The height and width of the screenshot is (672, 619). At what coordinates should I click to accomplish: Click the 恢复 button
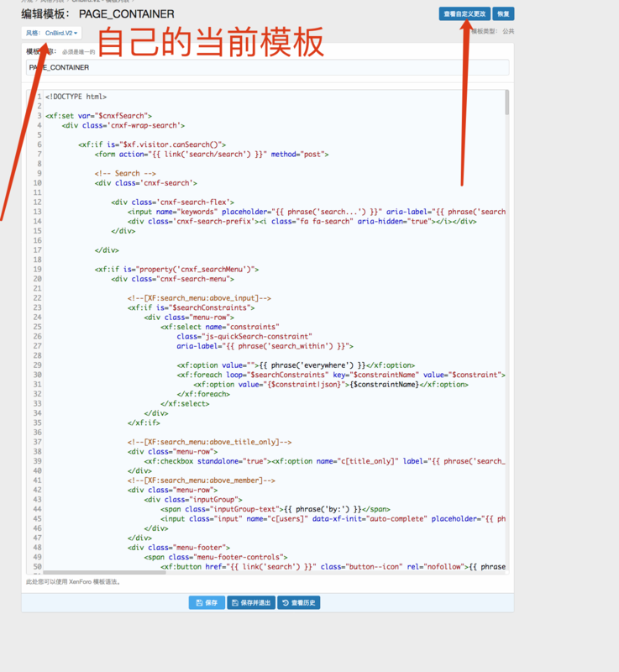coord(503,13)
